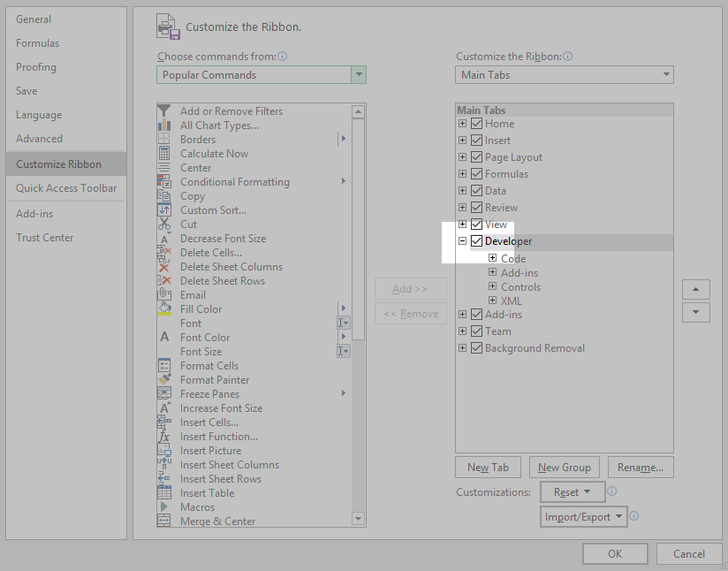
Task: Switch to the Trust Center category
Action: tap(45, 238)
